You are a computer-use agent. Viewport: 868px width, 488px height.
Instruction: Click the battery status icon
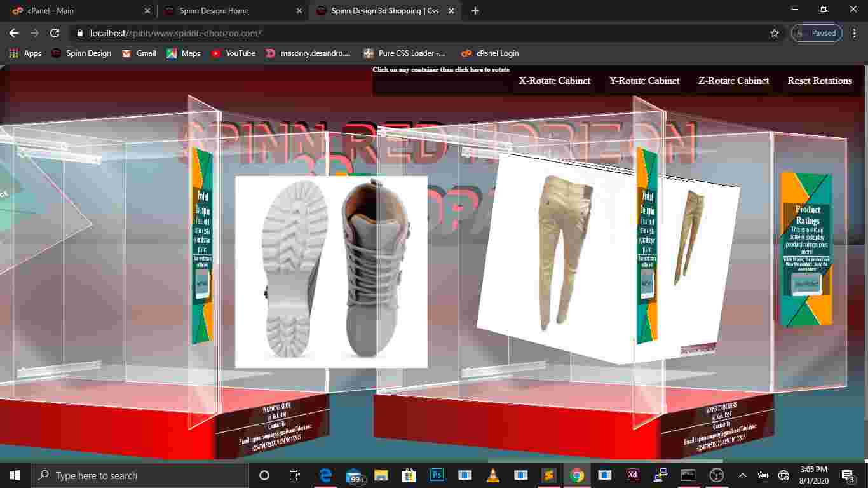[763, 475]
